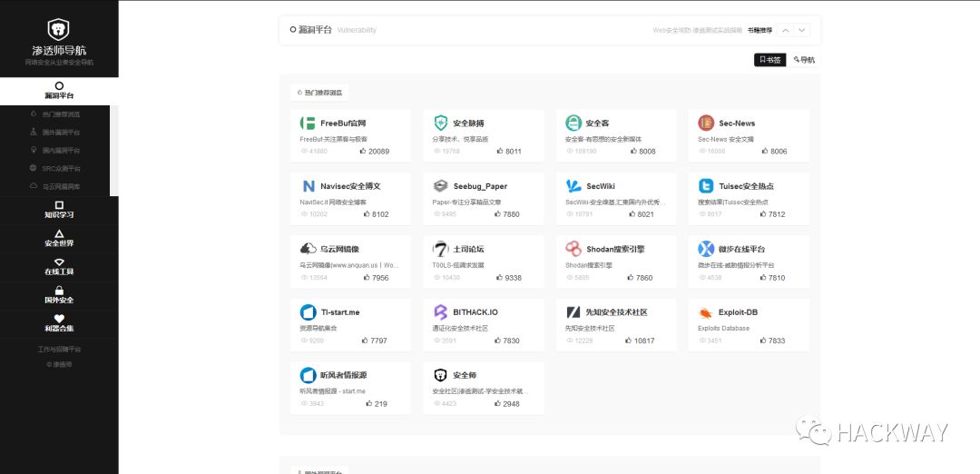The image size is (980, 474).
Task: Click the eye views icon on 安全客
Action: [x=569, y=152]
